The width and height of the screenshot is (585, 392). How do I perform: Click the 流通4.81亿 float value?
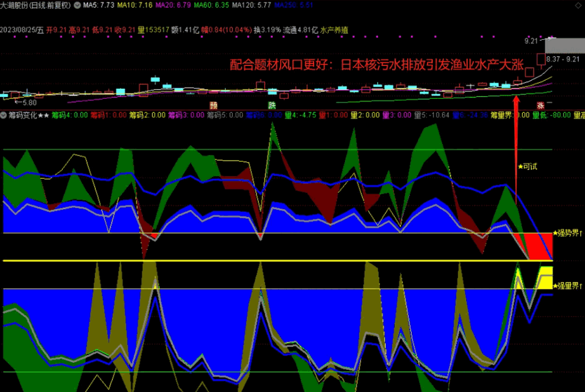click(300, 30)
